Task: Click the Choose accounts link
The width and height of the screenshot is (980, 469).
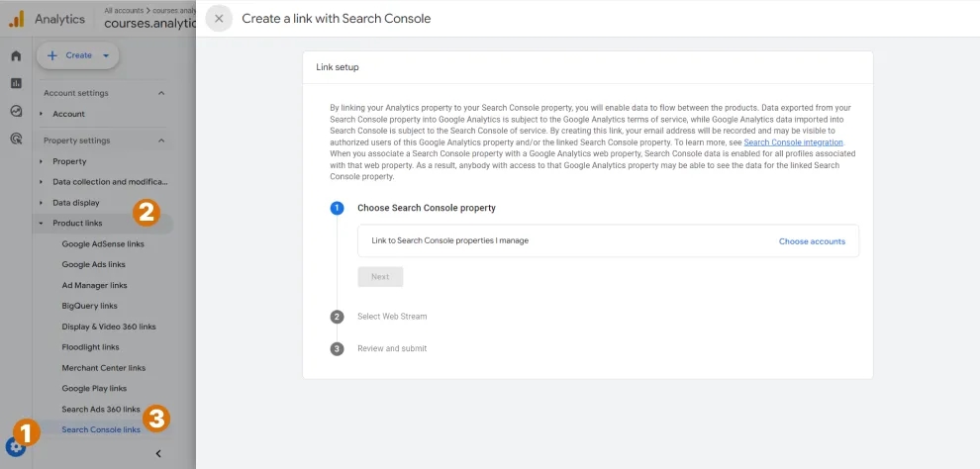Action: [812, 241]
